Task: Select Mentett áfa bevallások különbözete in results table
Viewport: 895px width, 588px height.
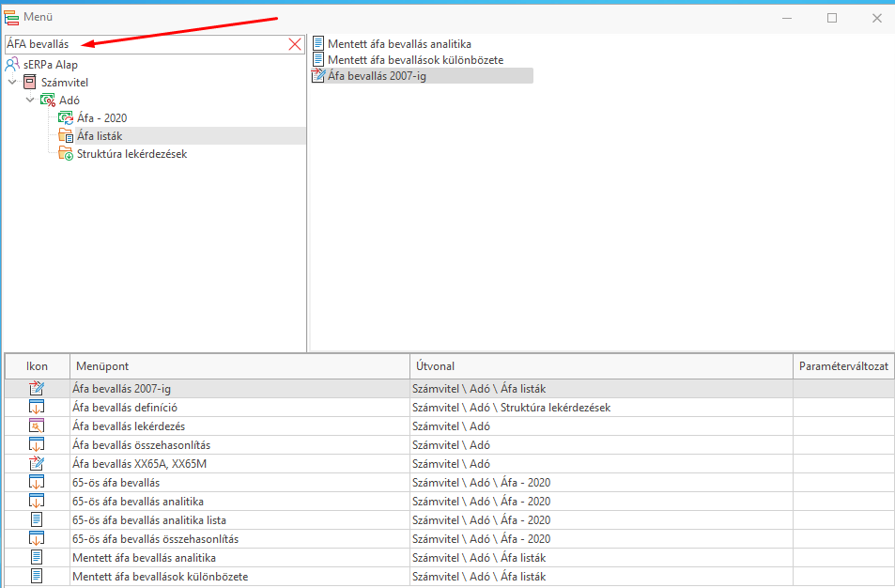Action: [161, 577]
